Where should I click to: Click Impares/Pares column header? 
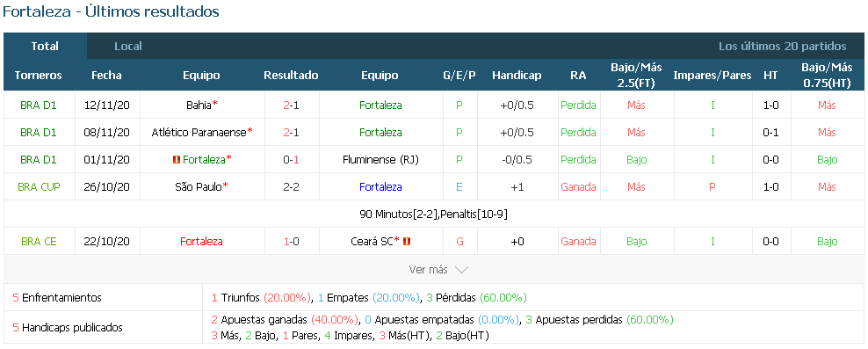[712, 76]
